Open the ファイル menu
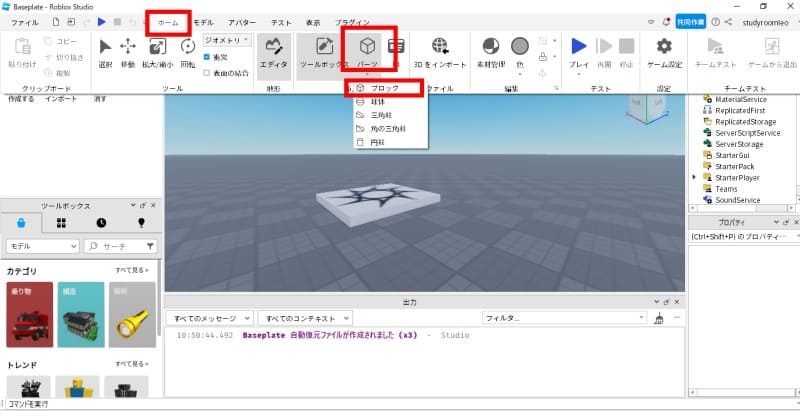The image size is (800, 418). (24, 22)
